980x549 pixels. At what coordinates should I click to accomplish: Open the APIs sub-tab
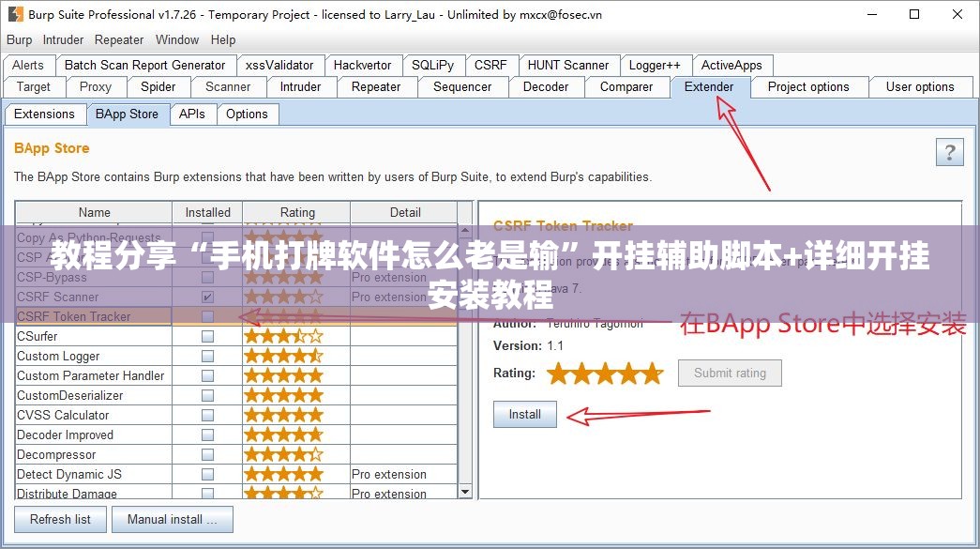[x=192, y=114]
